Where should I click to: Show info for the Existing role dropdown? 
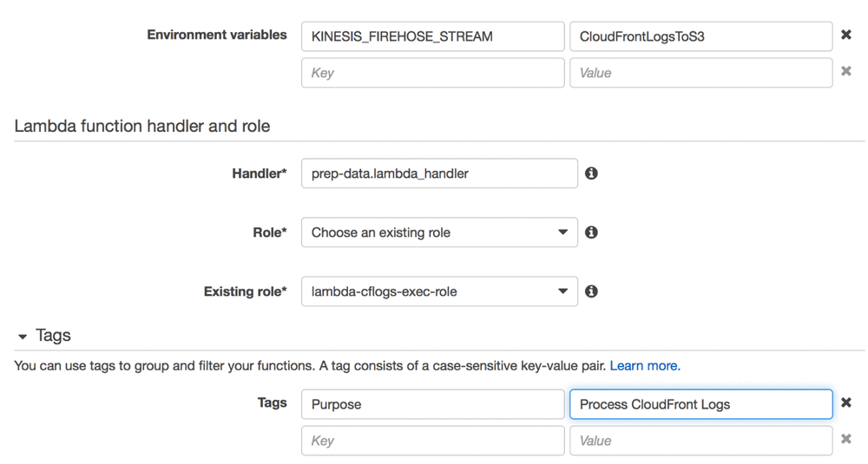tap(591, 291)
